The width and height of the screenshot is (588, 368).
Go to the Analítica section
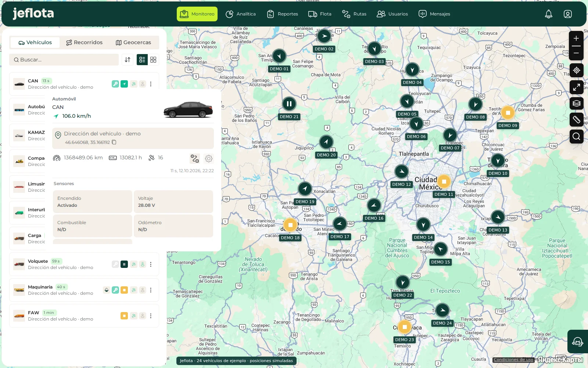click(241, 14)
